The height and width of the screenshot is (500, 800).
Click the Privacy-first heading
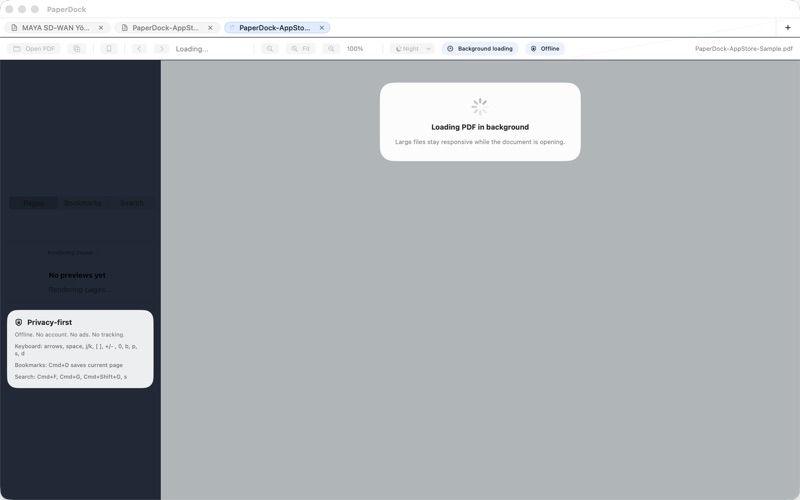[x=49, y=322]
